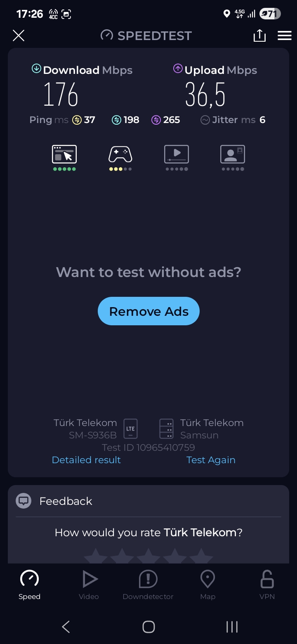Open the Detailed result link
This screenshot has height=644, width=297.
click(86, 460)
